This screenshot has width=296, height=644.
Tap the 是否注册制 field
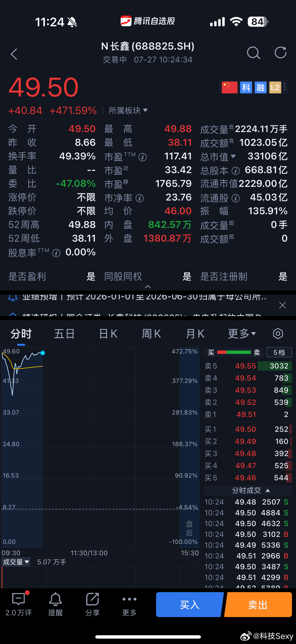(x=244, y=276)
